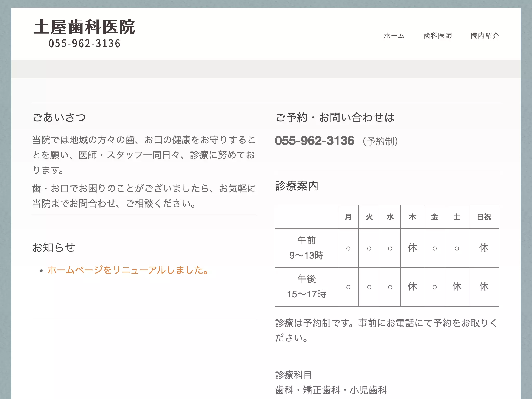Click the お知らせ heading
The height and width of the screenshot is (399, 532).
point(54,247)
